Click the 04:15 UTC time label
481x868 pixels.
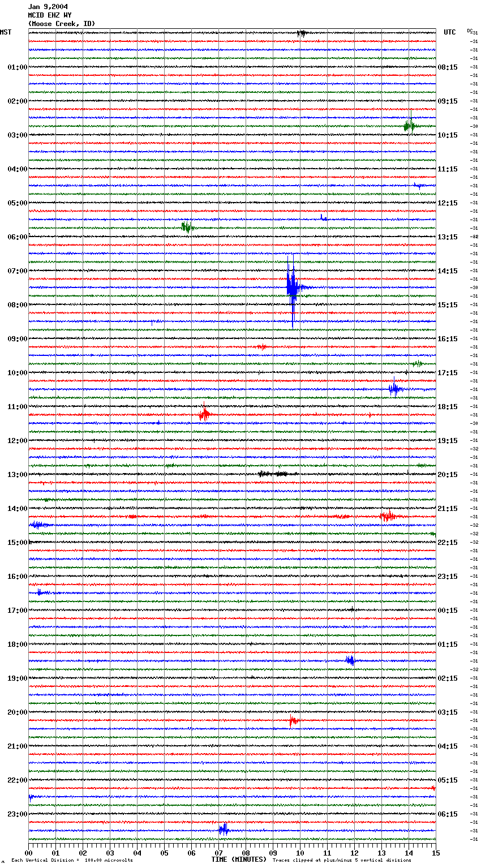[448, 746]
